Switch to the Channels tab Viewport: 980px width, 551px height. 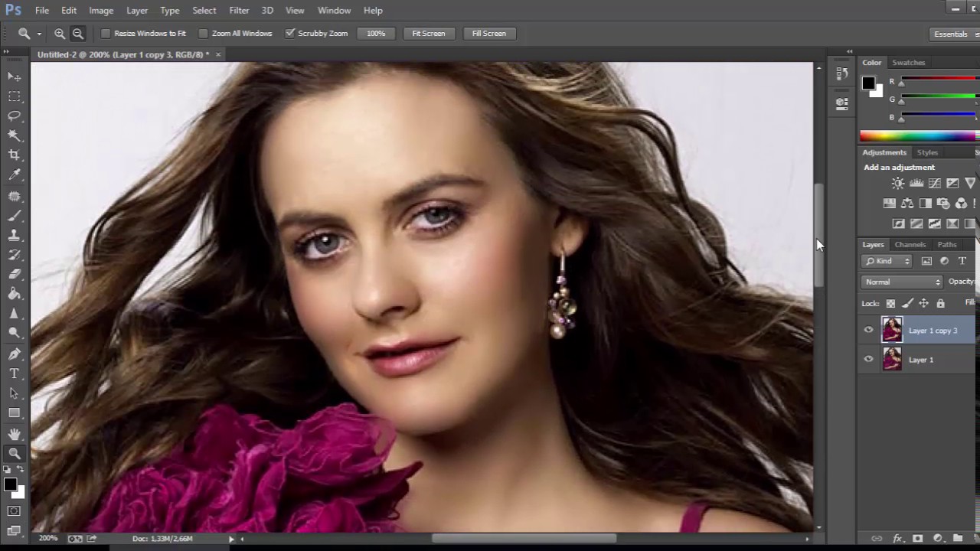tap(910, 245)
